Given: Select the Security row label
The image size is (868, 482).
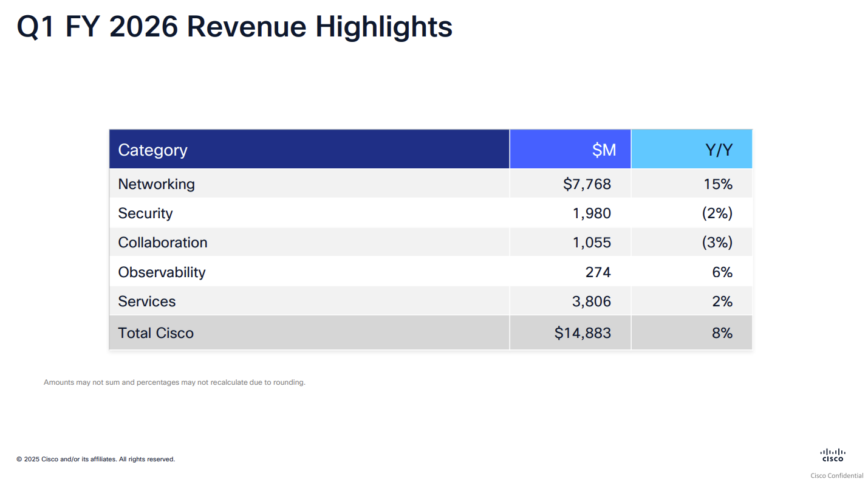Looking at the screenshot, I should click(145, 213).
